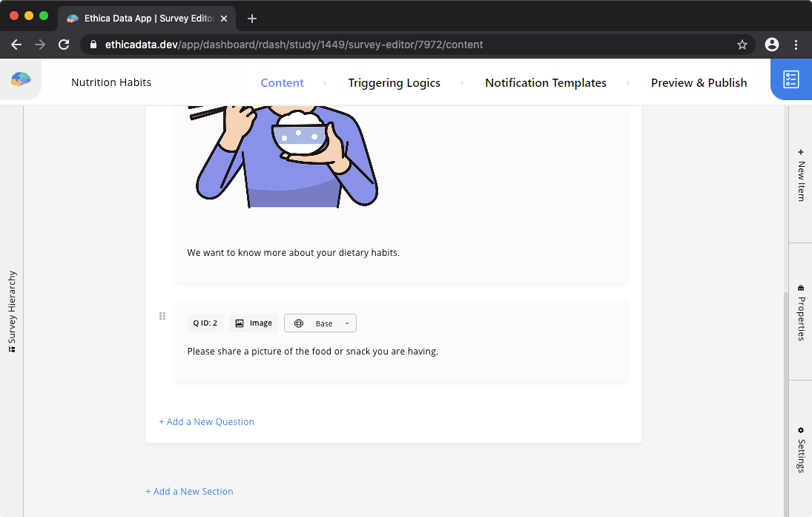Image resolution: width=812 pixels, height=517 pixels.
Task: Switch to the Triggering Logics tab
Action: click(394, 83)
